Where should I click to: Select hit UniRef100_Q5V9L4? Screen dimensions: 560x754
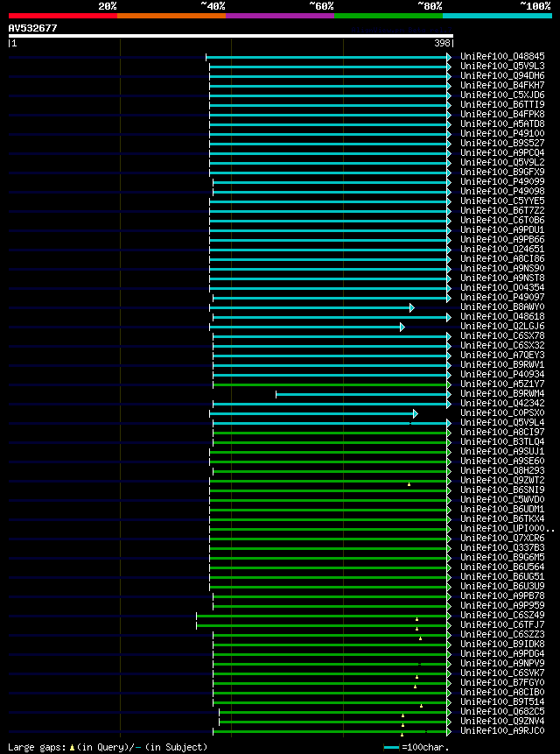point(502,422)
